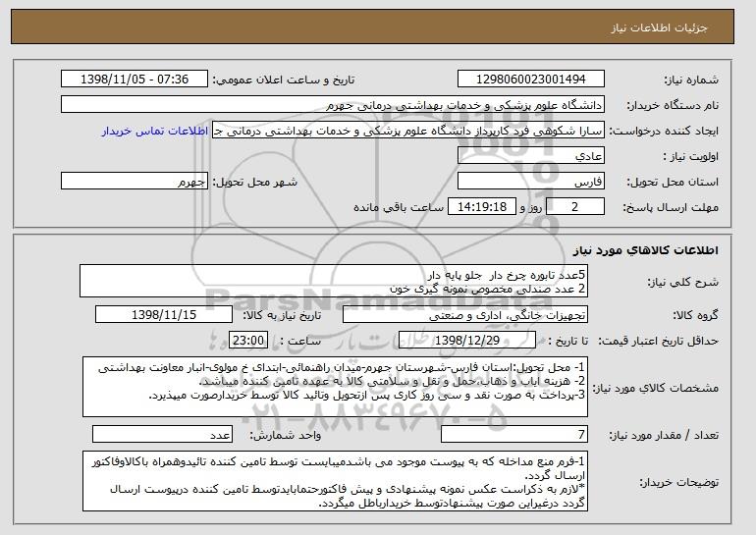
Task: Click the label 'تعداد / مقدار مورد نیاز:'
Action: point(664,435)
